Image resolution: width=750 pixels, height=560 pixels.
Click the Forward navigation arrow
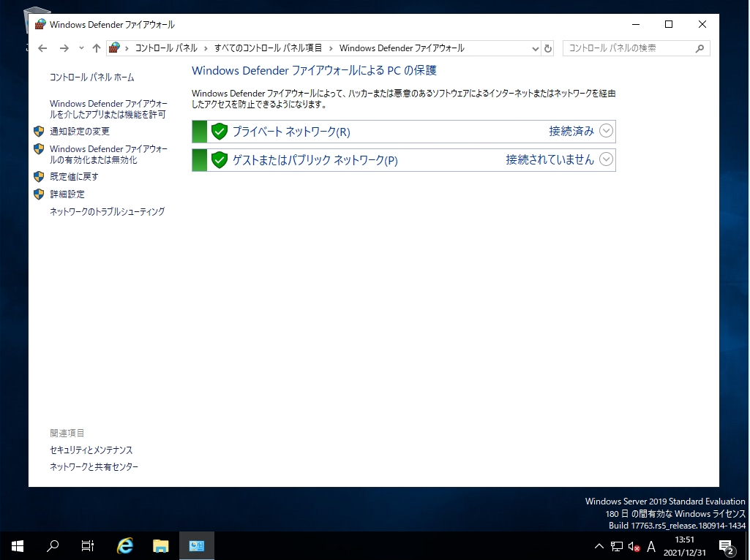pos(64,48)
